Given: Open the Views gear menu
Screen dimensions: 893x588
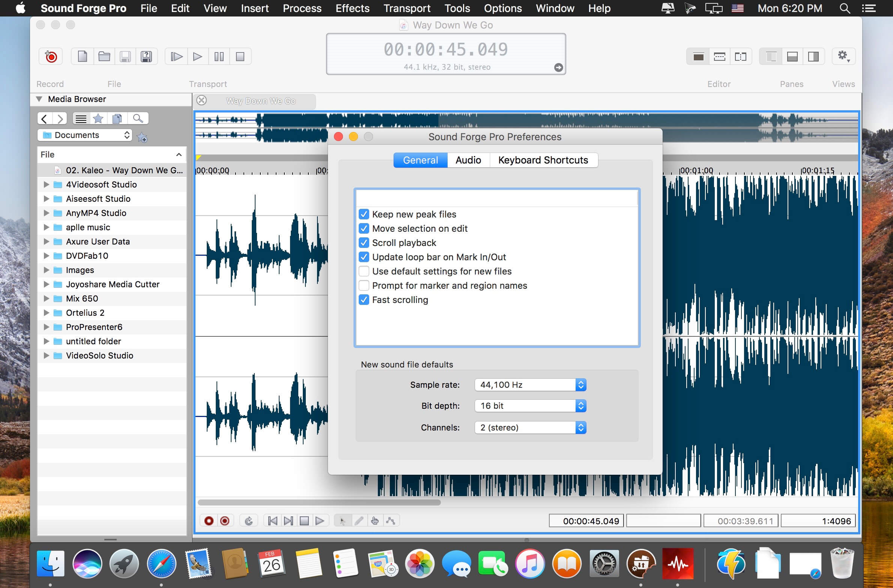Looking at the screenshot, I should 843,57.
